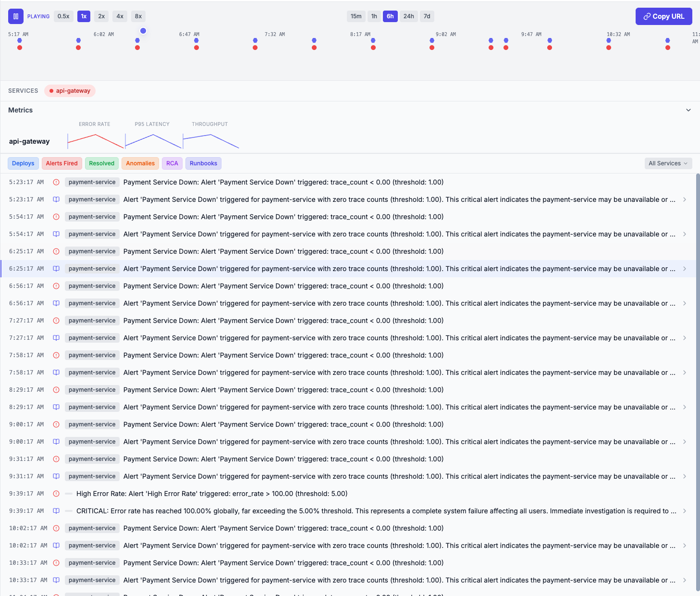Toggle the Alerts Fired filter chip
Screen dimensions: 700x596
tap(61, 163)
